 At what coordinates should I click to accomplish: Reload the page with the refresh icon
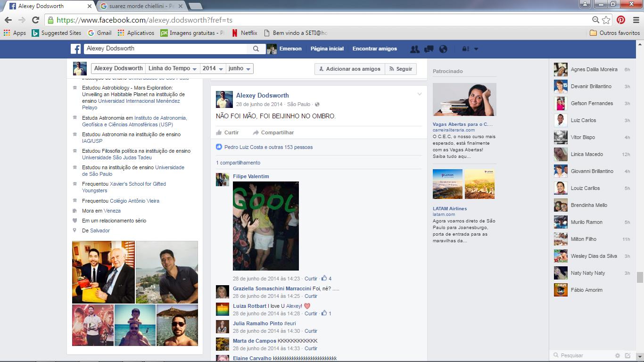pyautogui.click(x=35, y=20)
